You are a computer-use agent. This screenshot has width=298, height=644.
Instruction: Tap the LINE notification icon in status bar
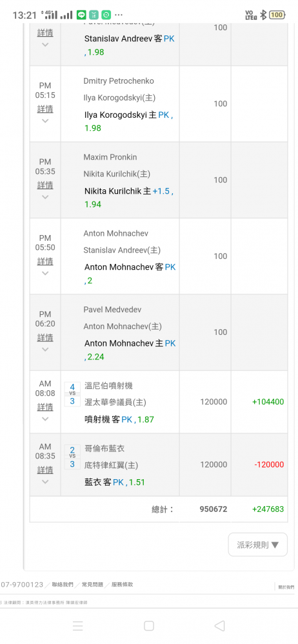pyautogui.click(x=81, y=15)
